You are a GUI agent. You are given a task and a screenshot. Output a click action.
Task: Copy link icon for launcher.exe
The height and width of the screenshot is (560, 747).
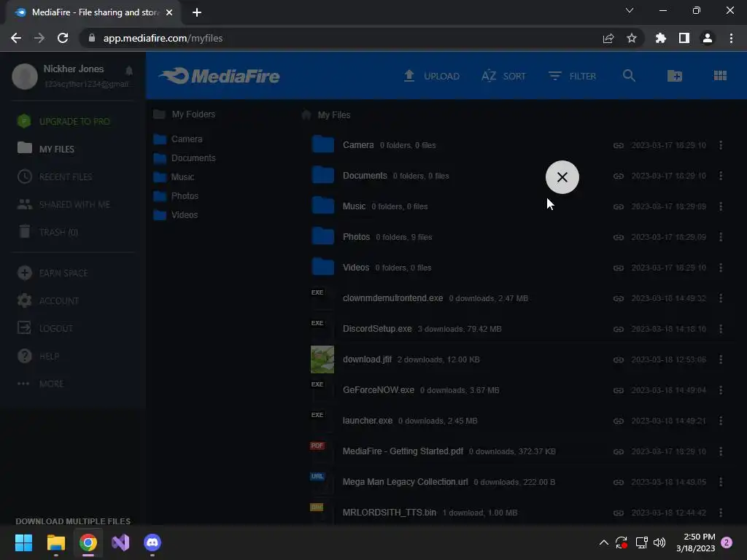pyautogui.click(x=619, y=421)
